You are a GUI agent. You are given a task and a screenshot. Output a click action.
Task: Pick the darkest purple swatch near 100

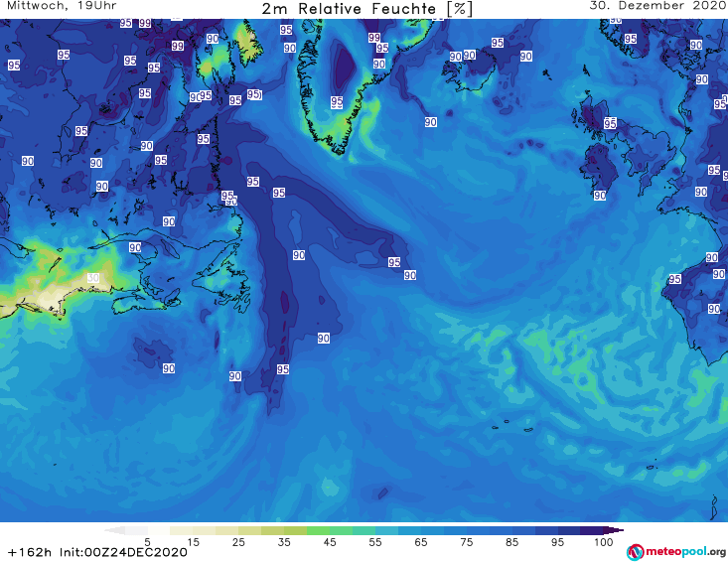click(x=614, y=530)
